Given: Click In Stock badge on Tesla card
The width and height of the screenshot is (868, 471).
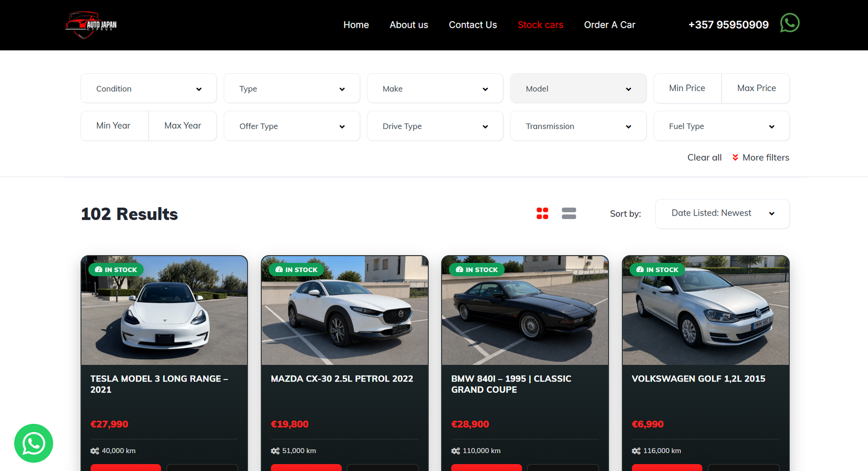Looking at the screenshot, I should (116, 269).
